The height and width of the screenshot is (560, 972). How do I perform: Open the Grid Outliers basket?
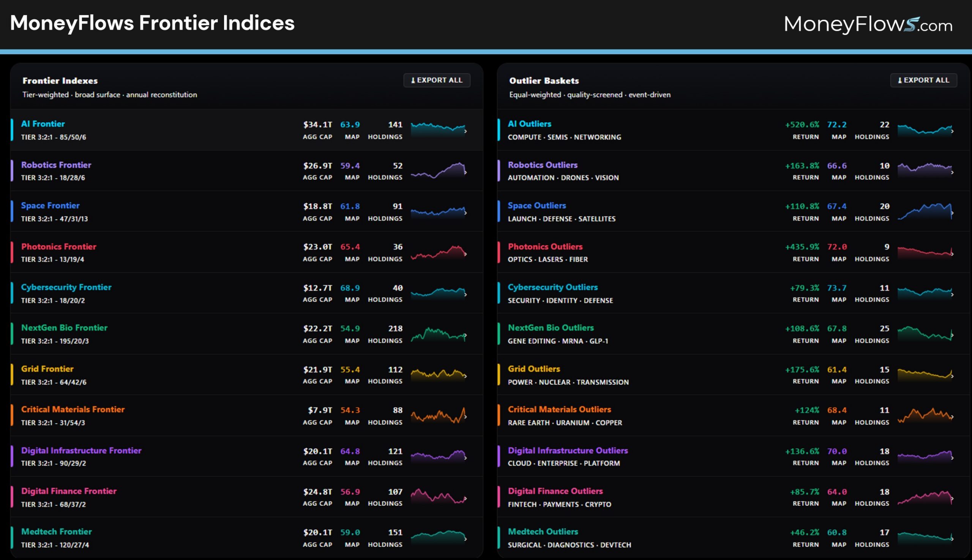tap(734, 375)
